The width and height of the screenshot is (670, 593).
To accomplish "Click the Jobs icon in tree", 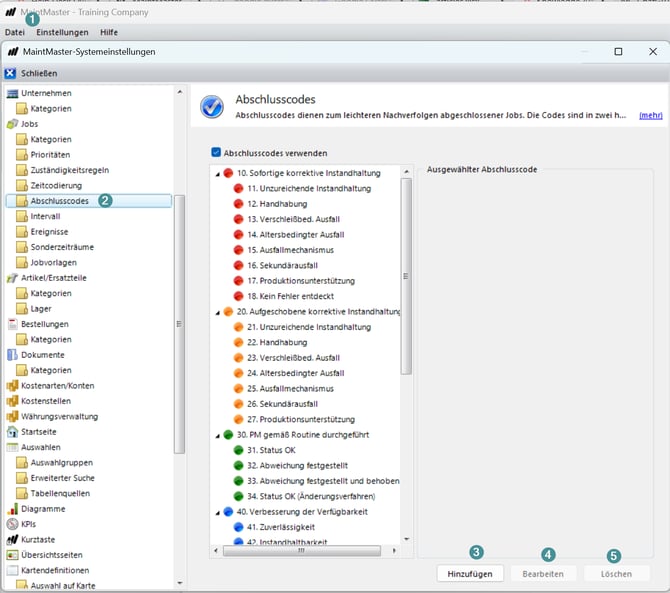I will [12, 124].
